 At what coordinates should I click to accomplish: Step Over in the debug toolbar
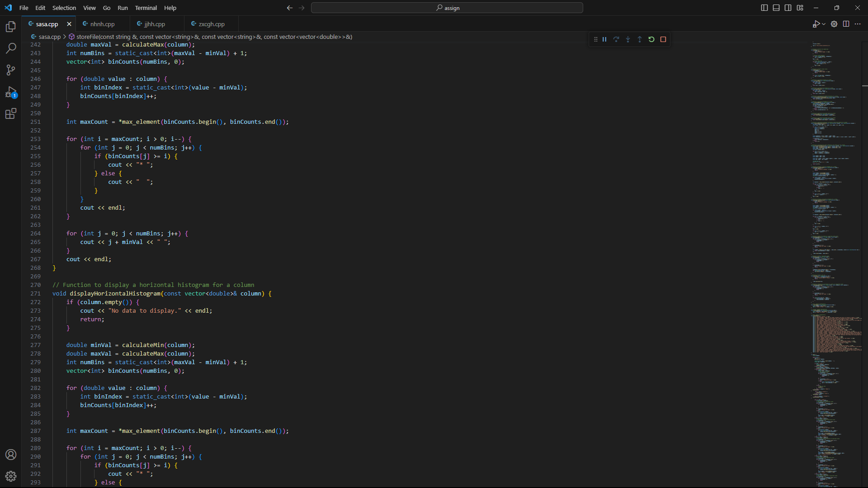click(617, 39)
